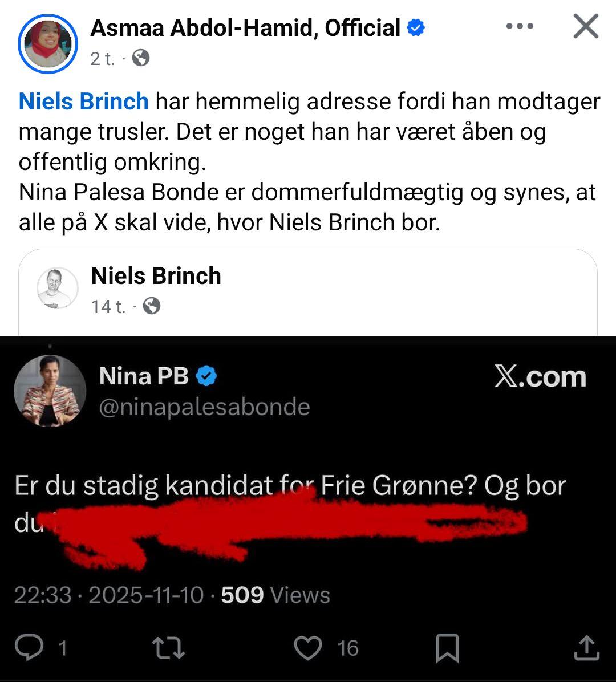Viewport: 616px width, 682px height.
Task: Click the Nina PB display name
Action: coord(143,376)
